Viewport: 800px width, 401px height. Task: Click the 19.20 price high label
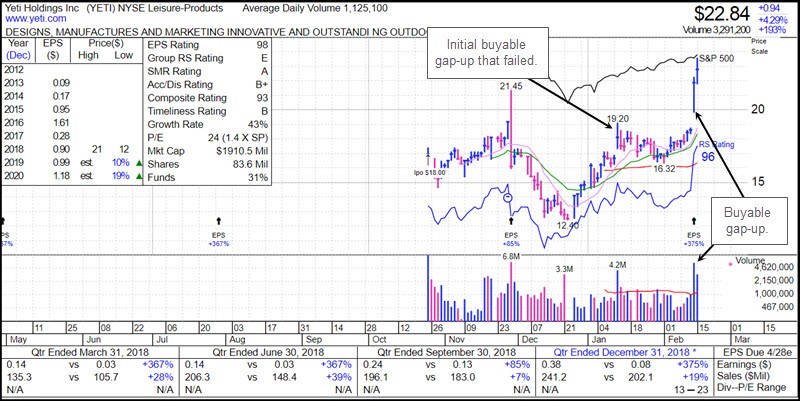pyautogui.click(x=618, y=117)
